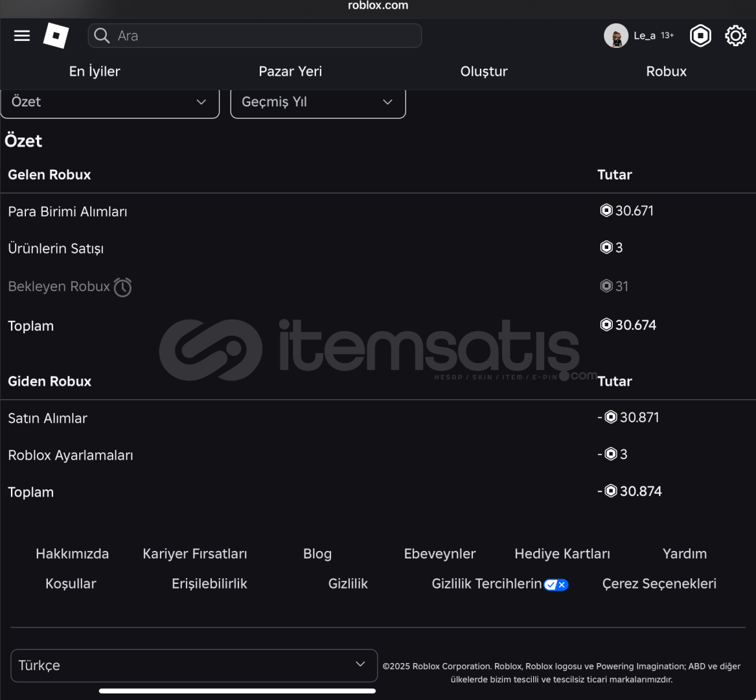The height and width of the screenshot is (700, 756).
Task: Open the Para Birimi Alımları row
Action: tap(378, 211)
